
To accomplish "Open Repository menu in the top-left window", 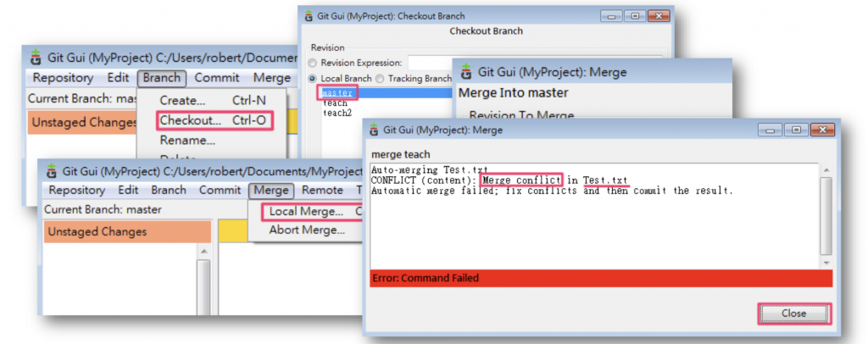I will (63, 78).
